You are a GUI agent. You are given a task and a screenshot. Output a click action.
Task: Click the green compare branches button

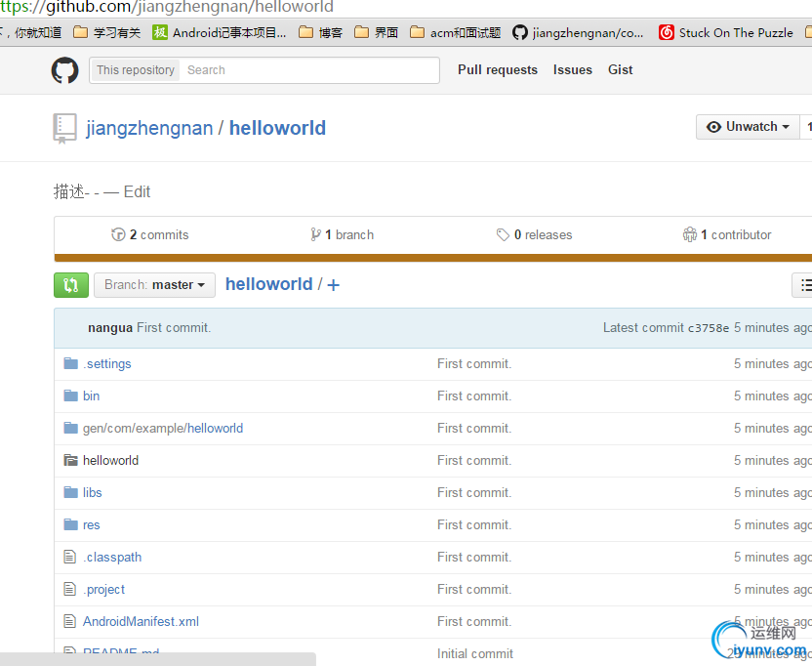pos(71,284)
